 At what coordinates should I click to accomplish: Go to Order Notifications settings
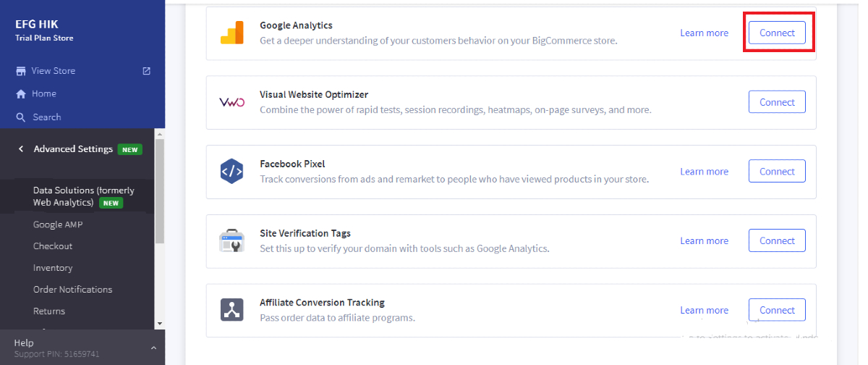point(72,290)
